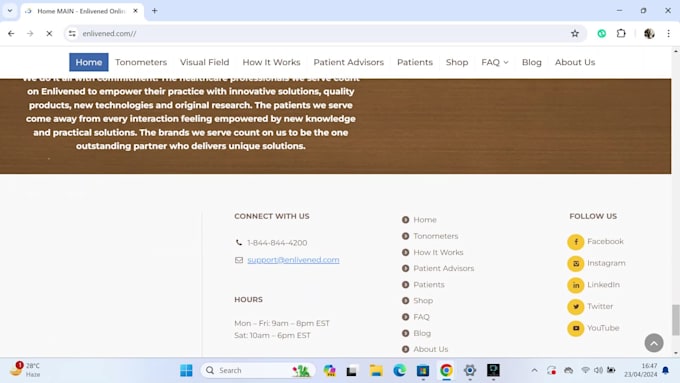Open the YouTube social icon
The height and width of the screenshot is (383, 680).
pos(575,328)
